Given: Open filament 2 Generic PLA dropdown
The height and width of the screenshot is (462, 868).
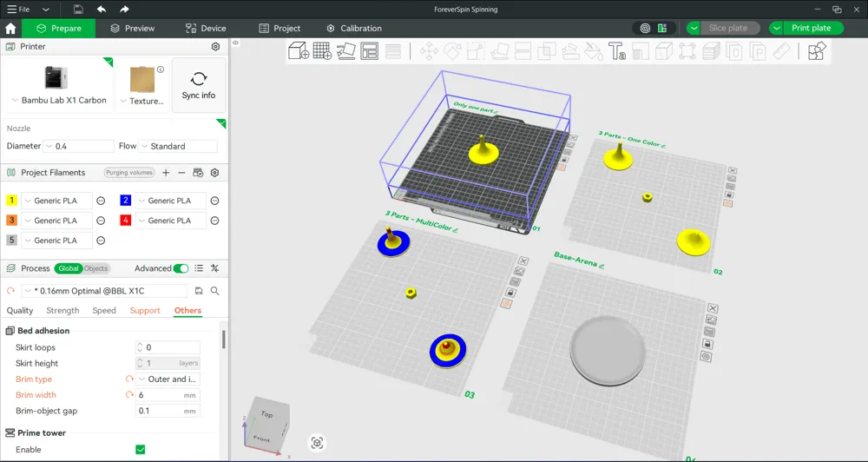Looking at the screenshot, I should (x=170, y=201).
